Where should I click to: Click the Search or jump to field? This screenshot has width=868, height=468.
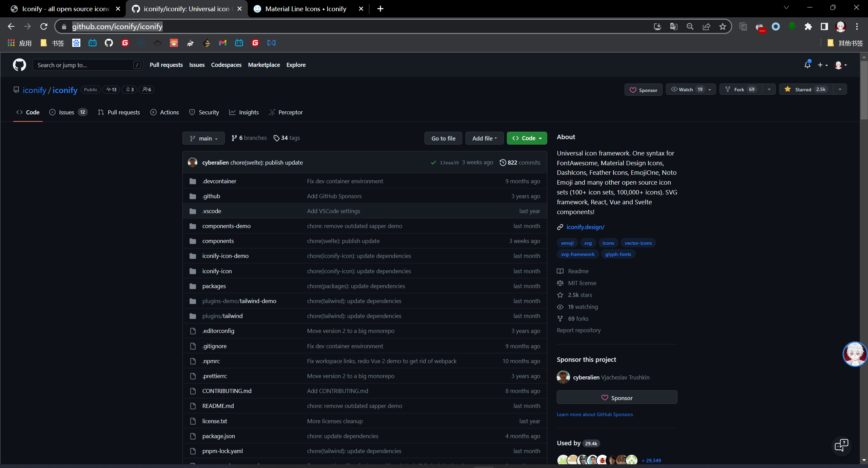click(x=85, y=65)
